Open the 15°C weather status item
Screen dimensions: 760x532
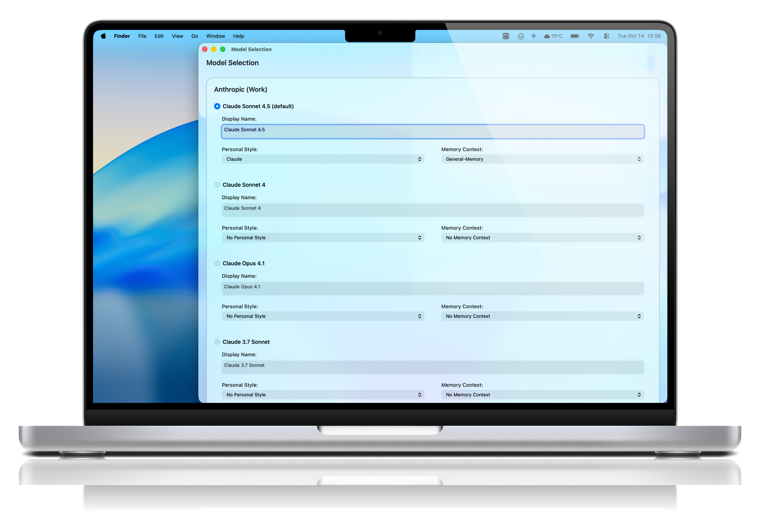[x=553, y=36]
